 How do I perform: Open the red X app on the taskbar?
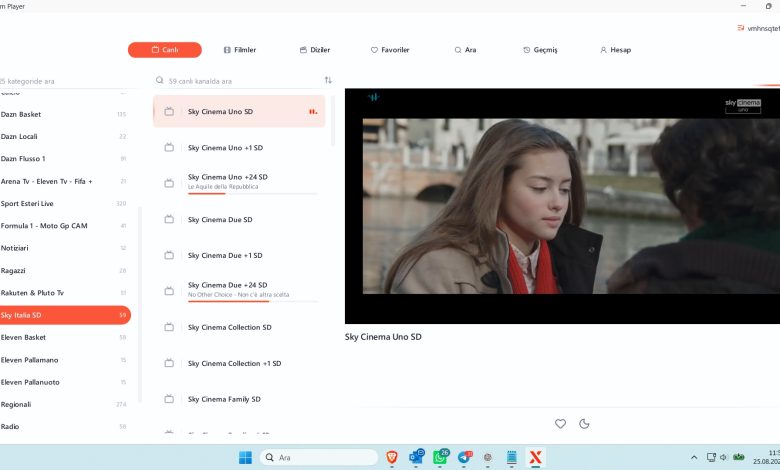536,458
